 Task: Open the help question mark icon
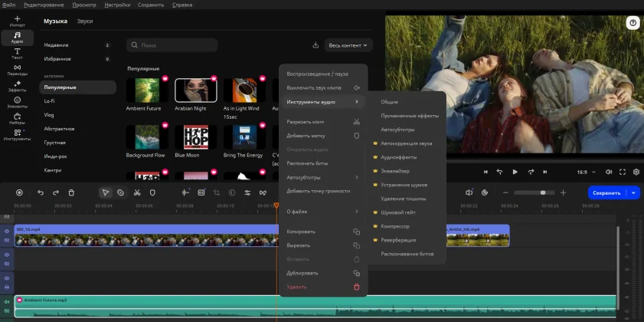tap(633, 24)
